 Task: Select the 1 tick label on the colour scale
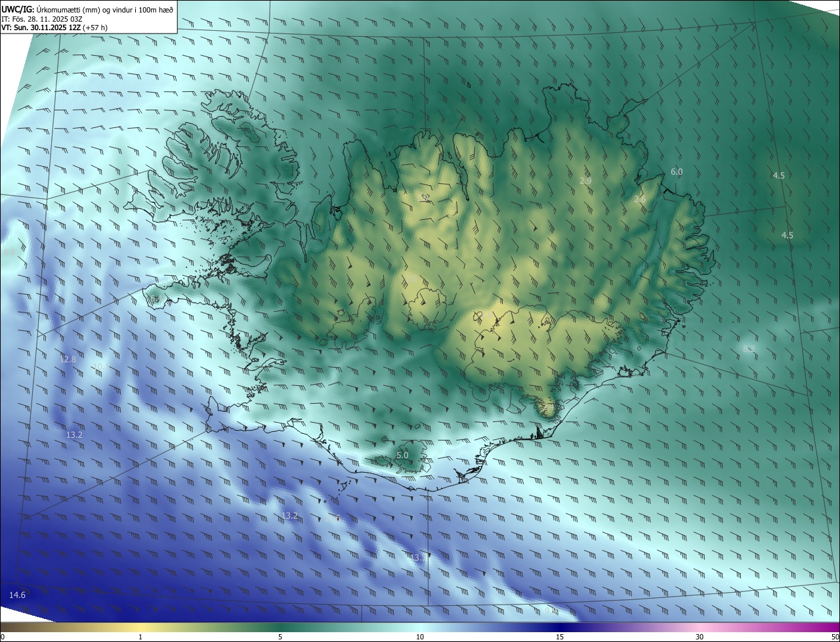pyautogui.click(x=140, y=637)
